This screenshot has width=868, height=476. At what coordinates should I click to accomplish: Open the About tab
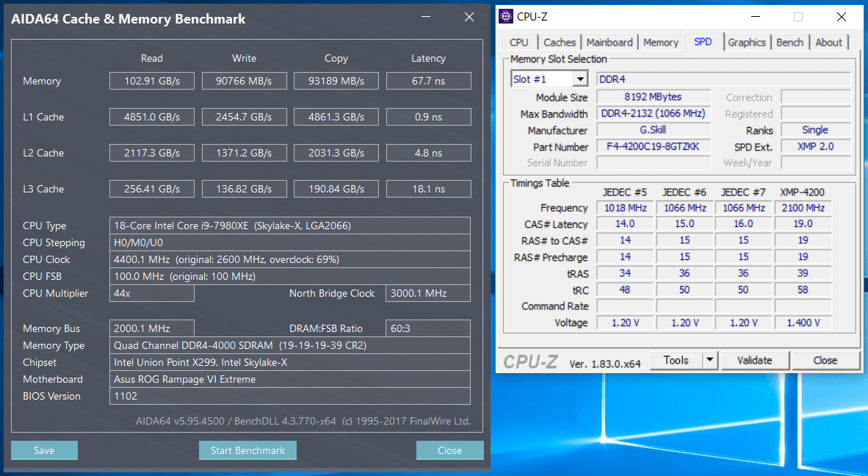pos(828,43)
